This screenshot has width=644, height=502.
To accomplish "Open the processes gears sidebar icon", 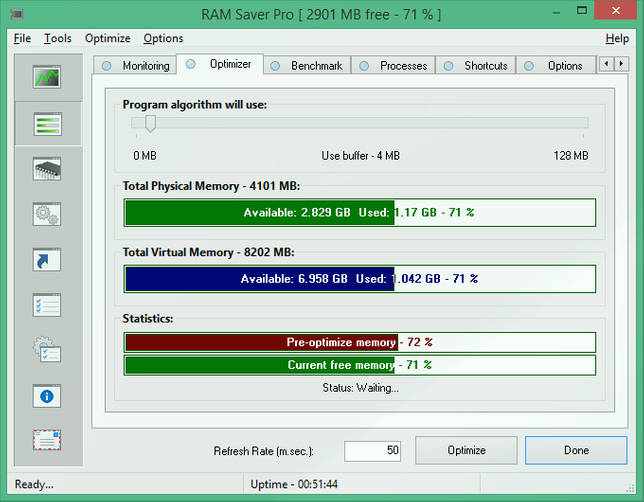I will pyautogui.click(x=47, y=214).
